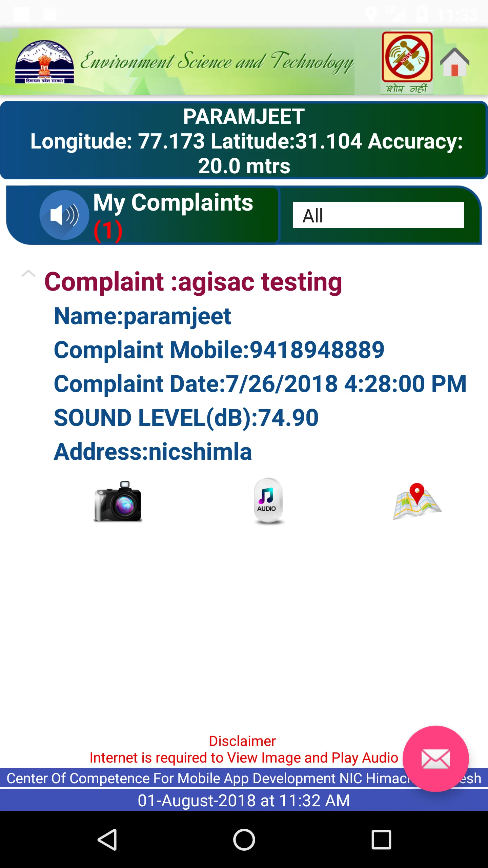Image resolution: width=488 pixels, height=868 pixels.
Task: Open the home icon
Action: coord(454,62)
